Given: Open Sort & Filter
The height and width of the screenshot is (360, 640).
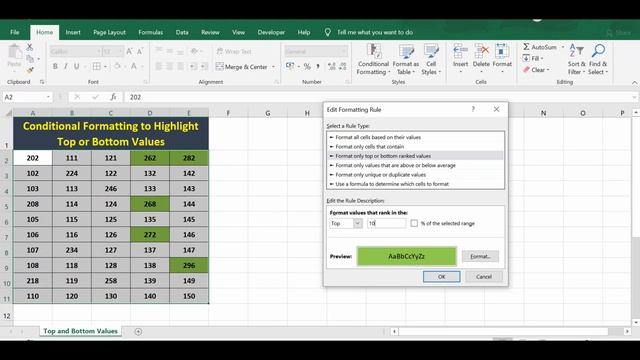Looking at the screenshot, I should coord(576,60).
